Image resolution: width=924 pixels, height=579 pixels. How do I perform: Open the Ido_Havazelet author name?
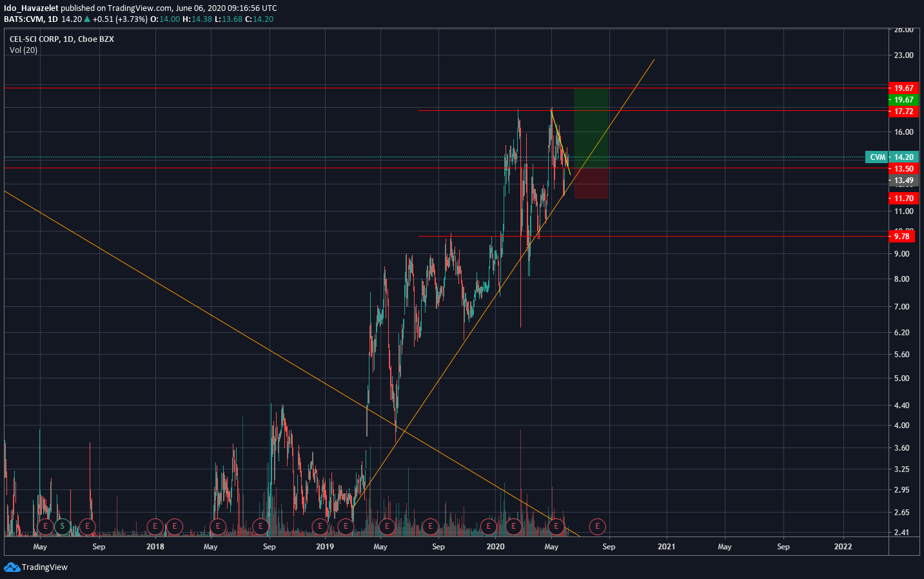[32, 8]
